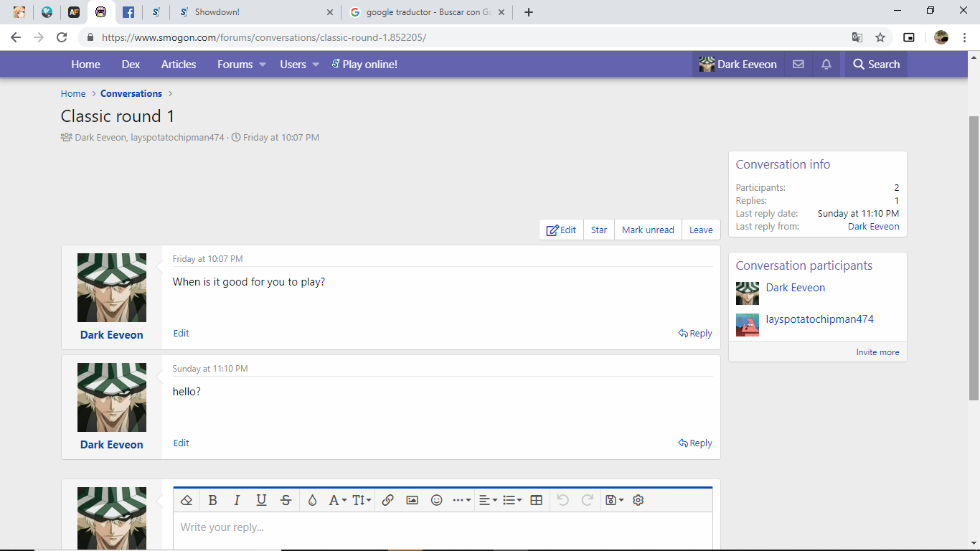
Task: Reply to the 'hello?' message
Action: click(x=695, y=443)
